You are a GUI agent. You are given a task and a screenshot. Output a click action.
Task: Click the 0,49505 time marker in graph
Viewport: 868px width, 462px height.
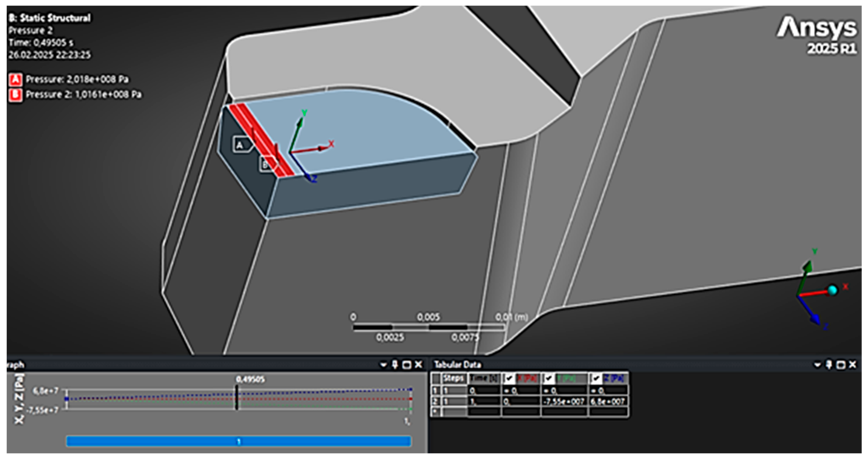click(x=237, y=398)
